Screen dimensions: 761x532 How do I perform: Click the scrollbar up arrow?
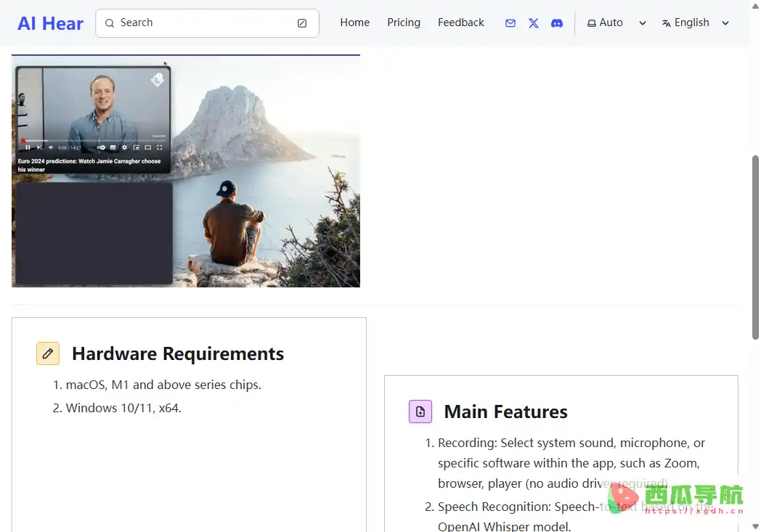(x=755, y=6)
